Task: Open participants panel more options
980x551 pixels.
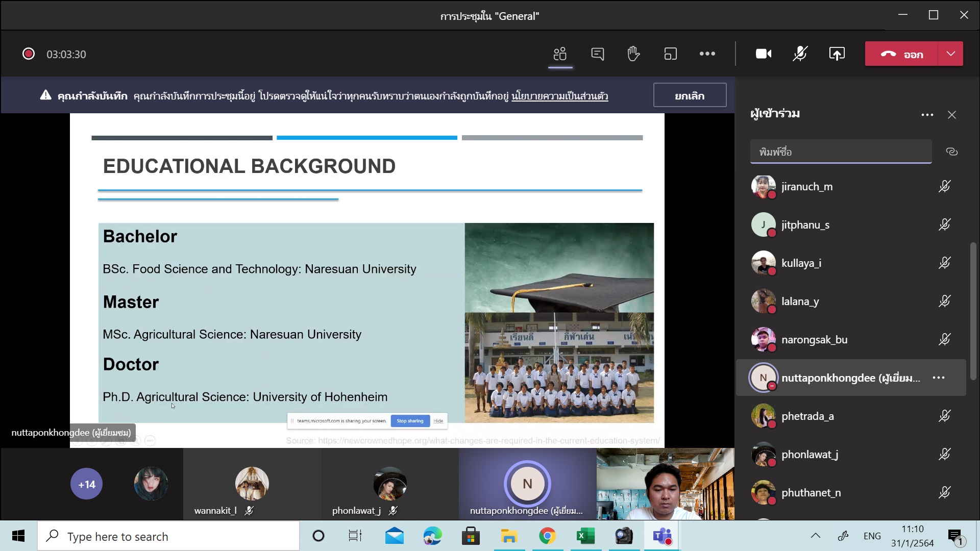Action: pyautogui.click(x=927, y=115)
